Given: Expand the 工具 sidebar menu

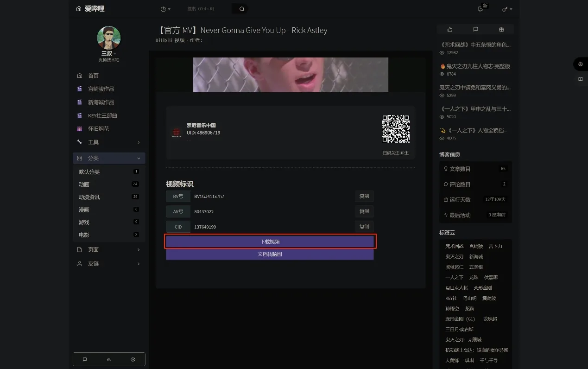Looking at the screenshot, I should coord(109,142).
